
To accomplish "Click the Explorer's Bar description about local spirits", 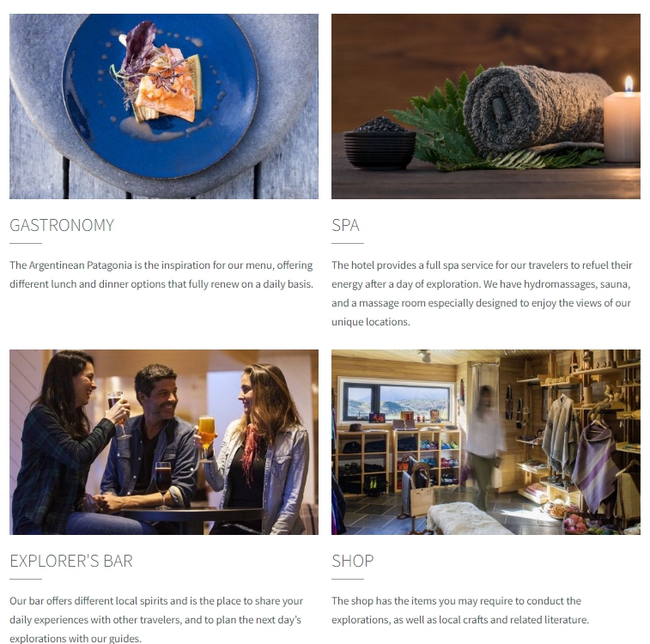I will [156, 619].
